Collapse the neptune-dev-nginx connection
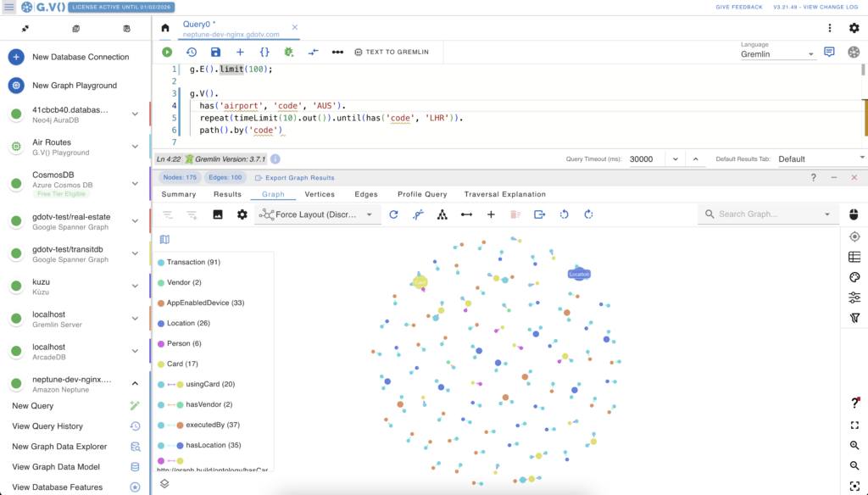Image resolution: width=868 pixels, height=495 pixels. coord(135,383)
